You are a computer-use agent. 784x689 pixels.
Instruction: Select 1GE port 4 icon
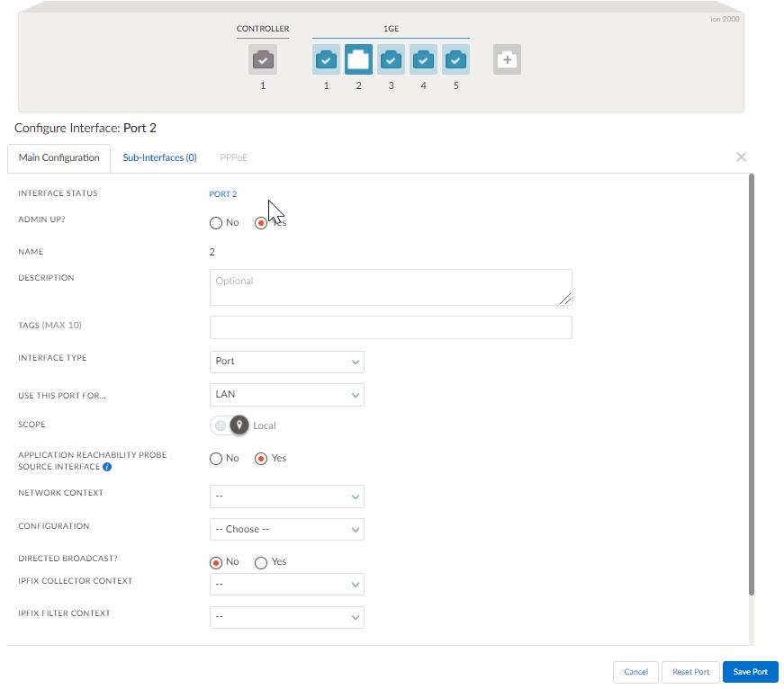point(423,59)
